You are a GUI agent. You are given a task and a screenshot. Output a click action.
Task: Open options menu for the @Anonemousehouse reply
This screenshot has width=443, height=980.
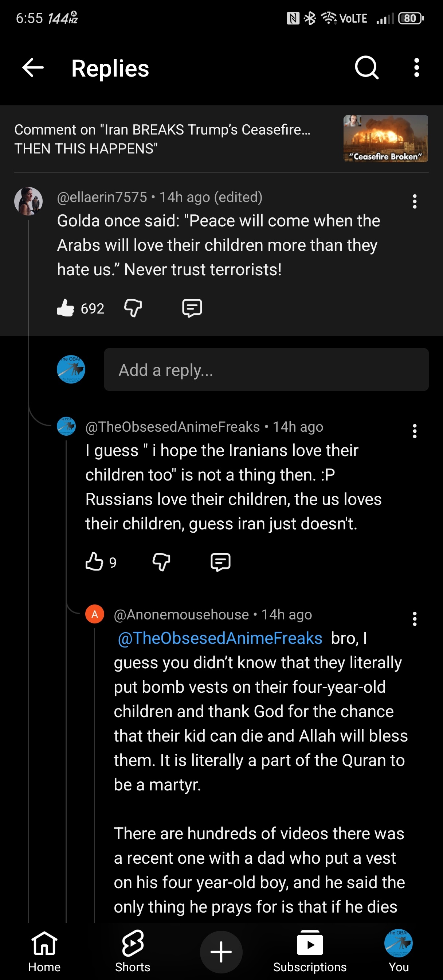point(415,619)
